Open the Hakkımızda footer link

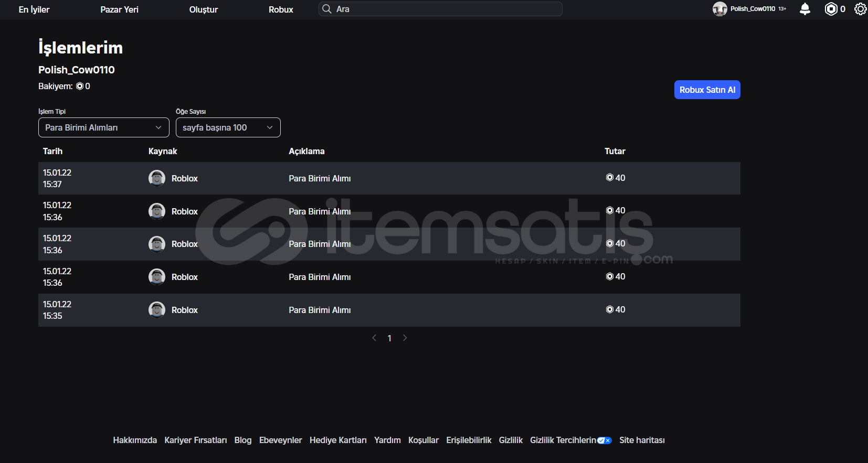point(135,440)
